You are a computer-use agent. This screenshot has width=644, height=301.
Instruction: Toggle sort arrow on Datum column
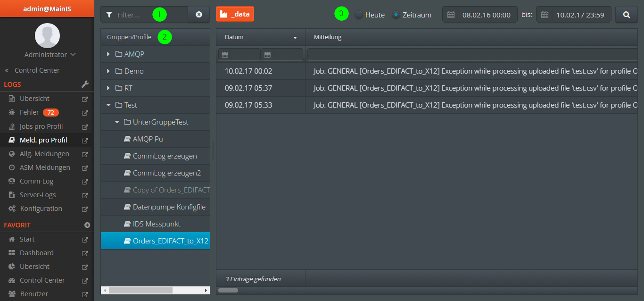pos(295,37)
